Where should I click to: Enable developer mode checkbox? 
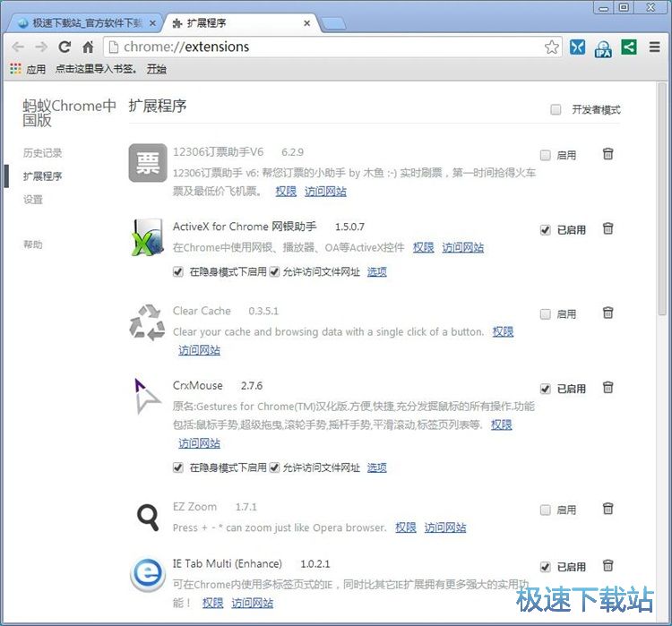click(x=556, y=110)
